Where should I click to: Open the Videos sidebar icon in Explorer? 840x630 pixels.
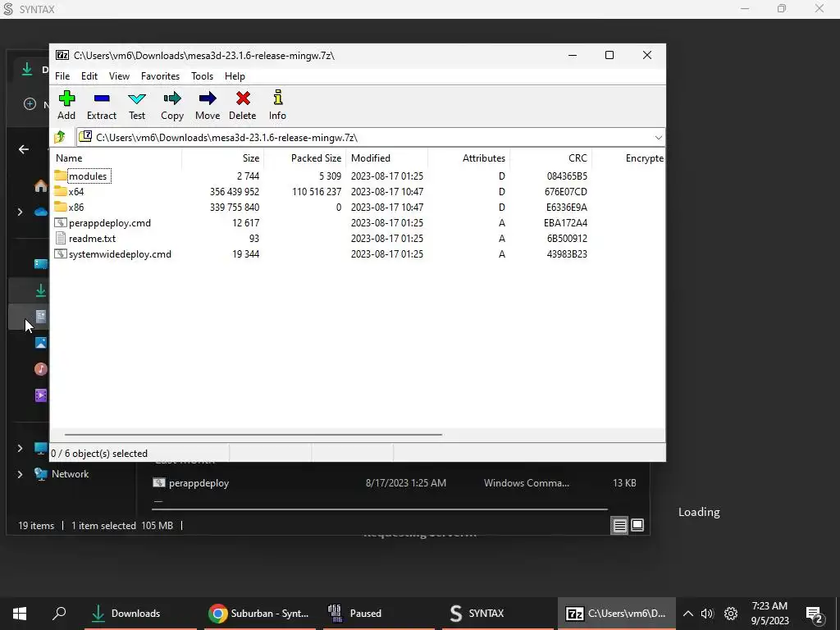41,395
